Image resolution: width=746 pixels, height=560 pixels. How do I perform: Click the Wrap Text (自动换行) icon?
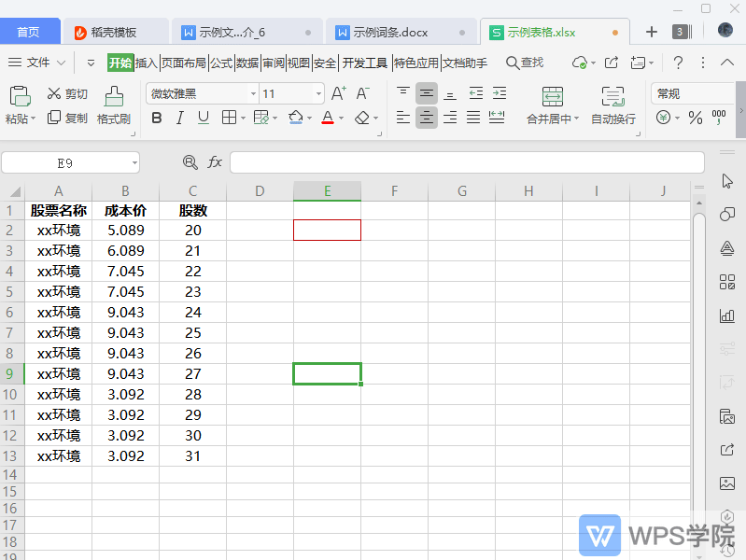pyautogui.click(x=612, y=96)
